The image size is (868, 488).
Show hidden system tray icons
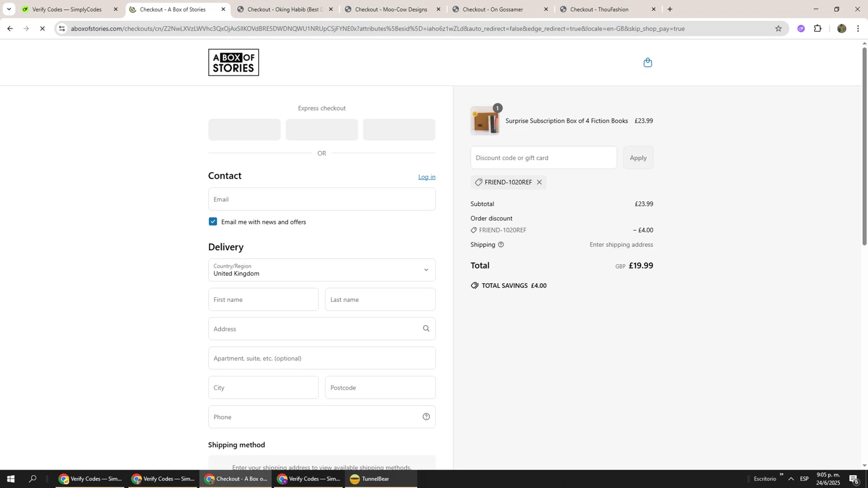[x=791, y=479]
